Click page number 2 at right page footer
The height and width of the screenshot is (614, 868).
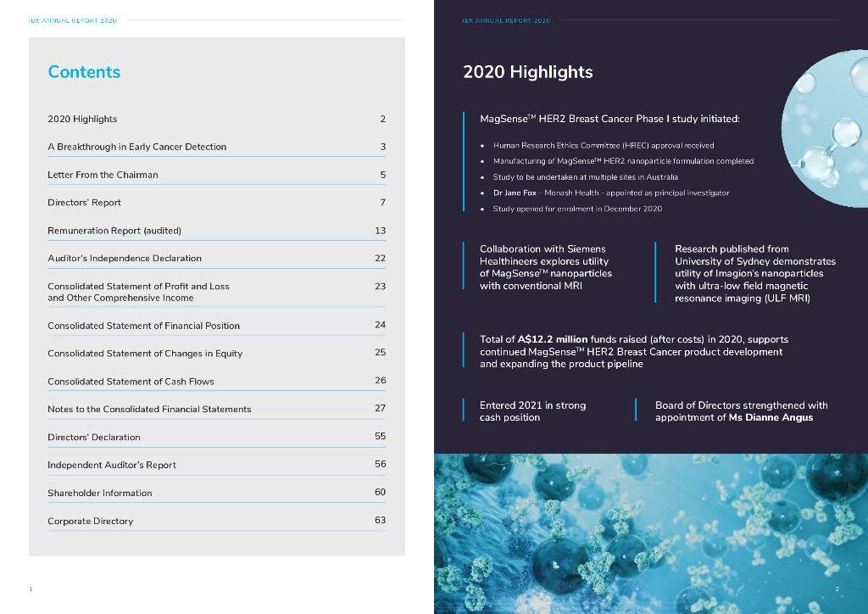pos(837,589)
